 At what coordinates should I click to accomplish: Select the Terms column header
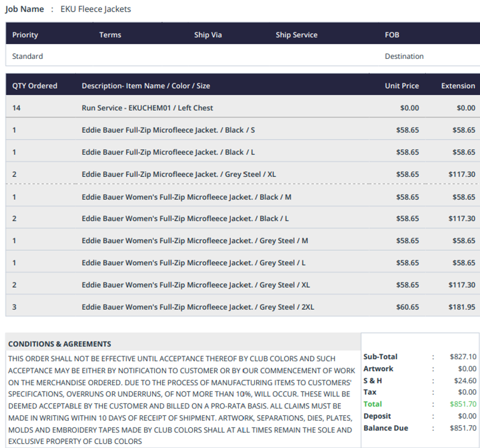coord(110,35)
